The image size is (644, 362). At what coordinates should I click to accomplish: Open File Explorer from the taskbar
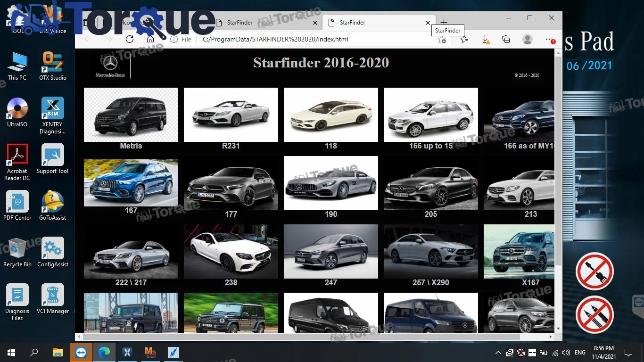click(58, 352)
